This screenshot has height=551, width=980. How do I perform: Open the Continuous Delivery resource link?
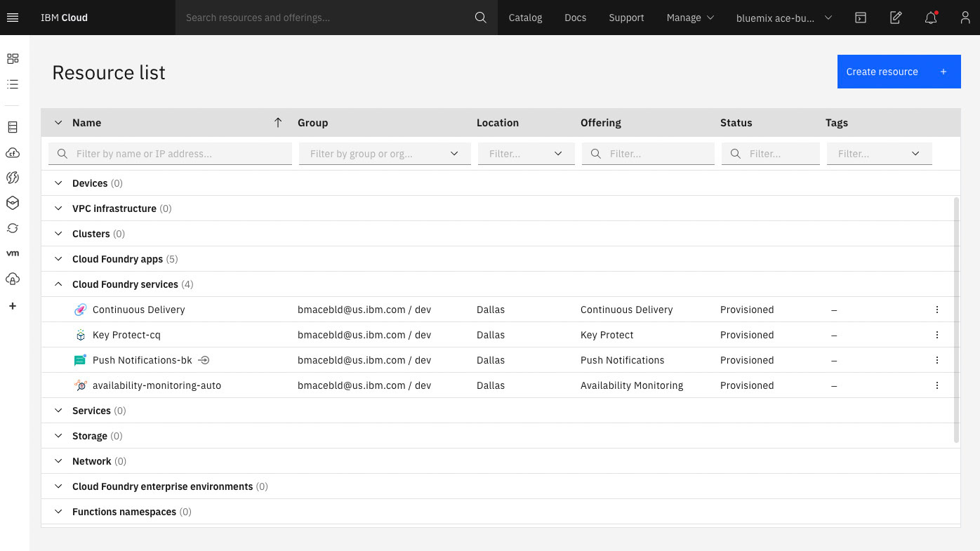[138, 310]
